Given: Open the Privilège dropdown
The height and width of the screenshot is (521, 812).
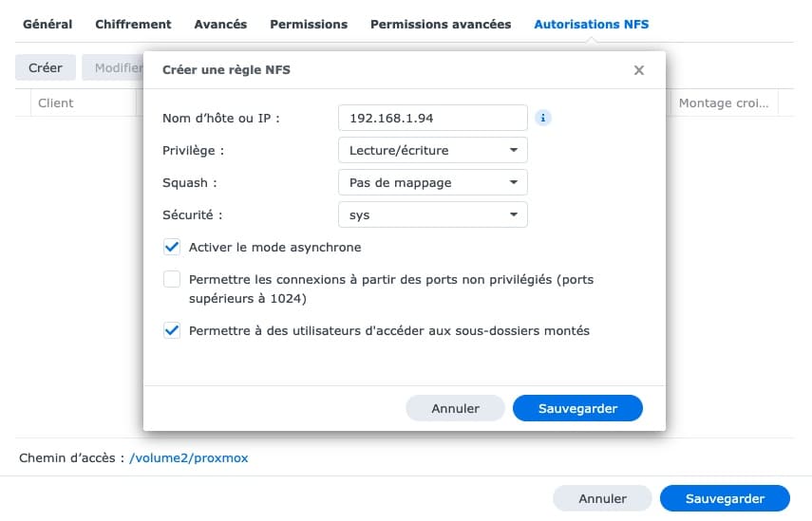Looking at the screenshot, I should point(433,151).
